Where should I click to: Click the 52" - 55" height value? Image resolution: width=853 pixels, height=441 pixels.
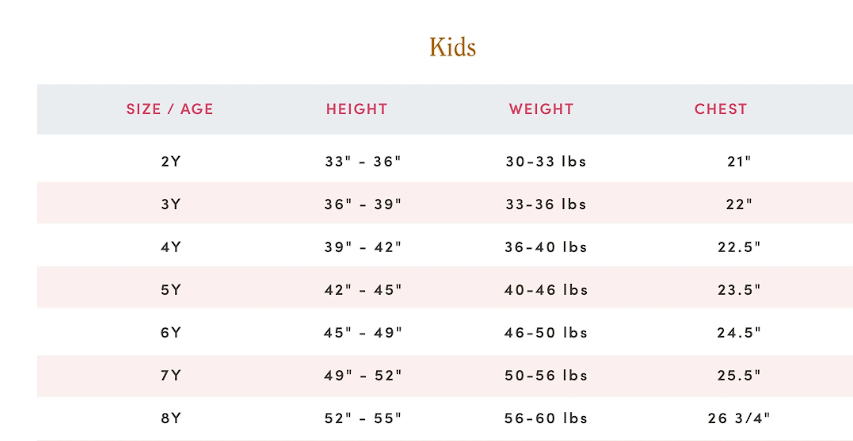[x=363, y=418]
